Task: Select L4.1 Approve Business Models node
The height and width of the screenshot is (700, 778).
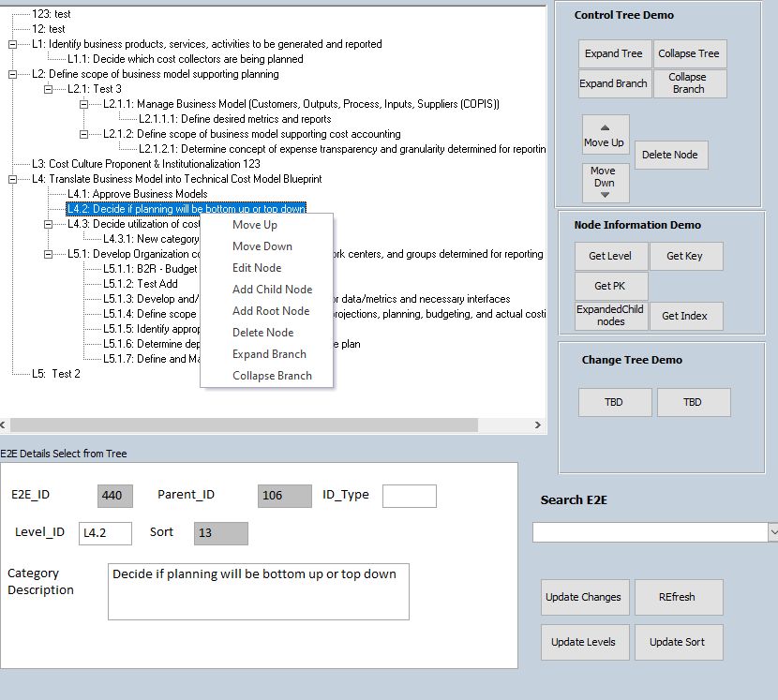Action: pos(138,194)
